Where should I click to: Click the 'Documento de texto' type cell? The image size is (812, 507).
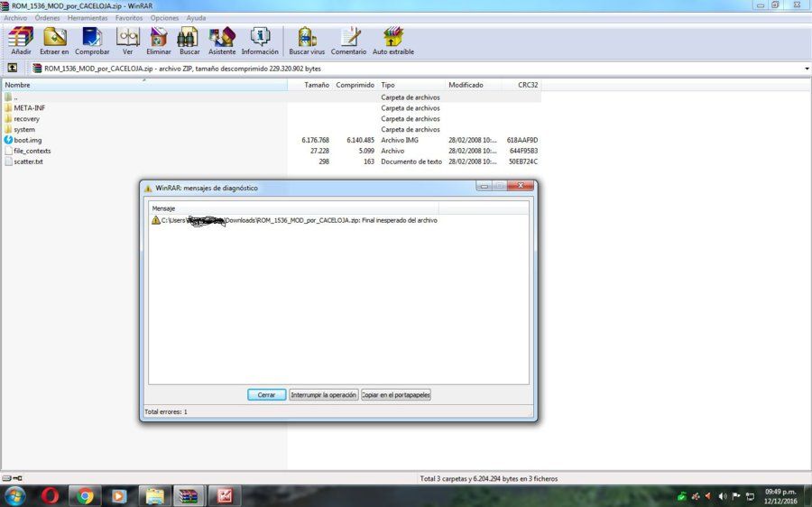click(411, 161)
